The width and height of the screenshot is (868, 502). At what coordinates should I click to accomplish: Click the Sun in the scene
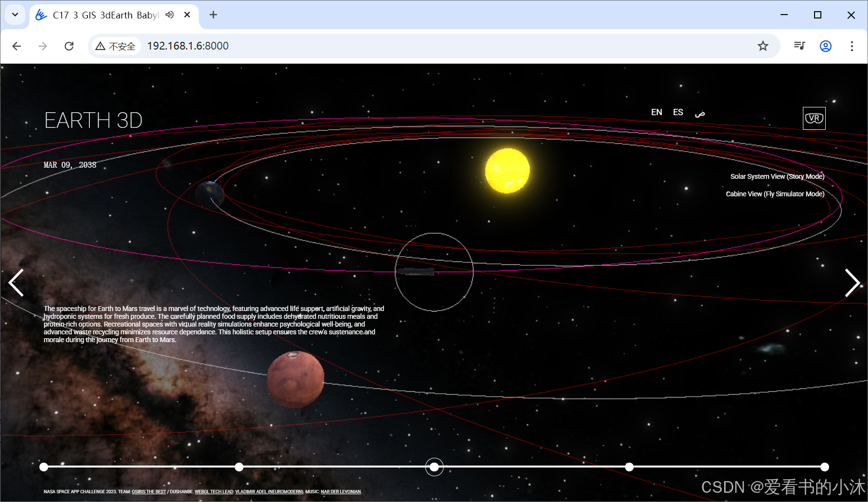click(x=507, y=171)
